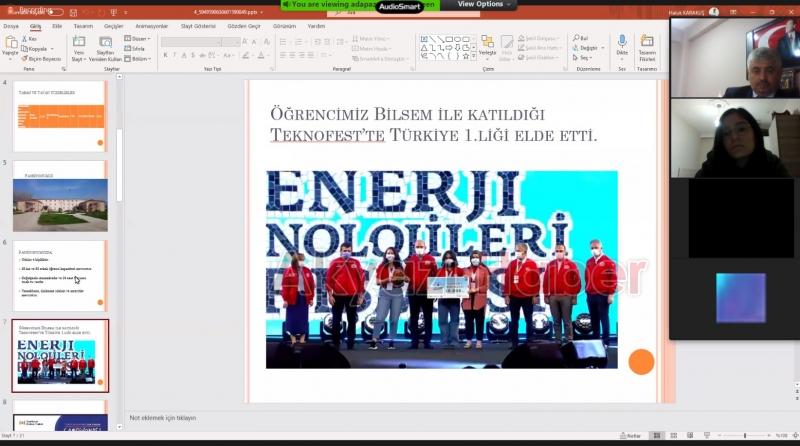Toggle strikethrough formatting
800x446 pixels.
[203, 55]
